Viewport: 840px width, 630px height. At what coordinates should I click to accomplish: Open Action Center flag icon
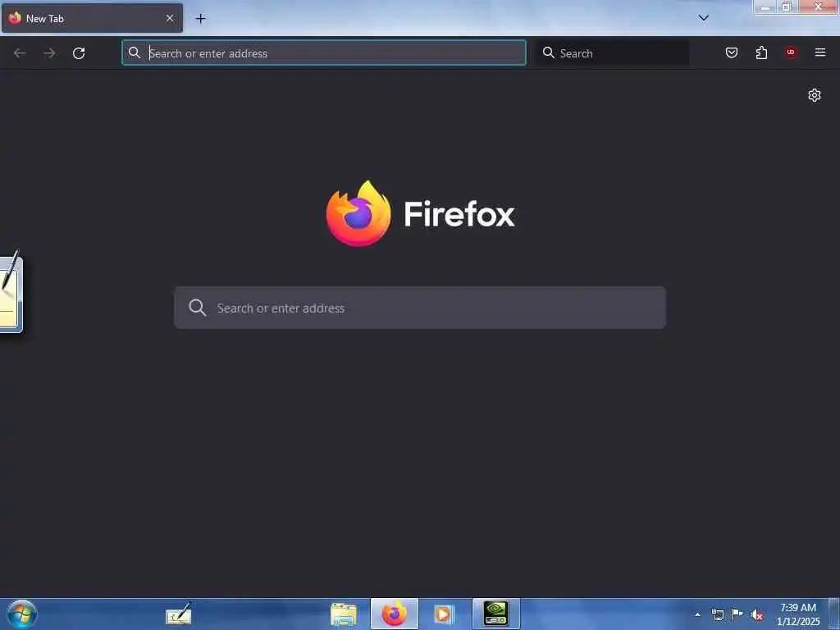[x=737, y=614]
